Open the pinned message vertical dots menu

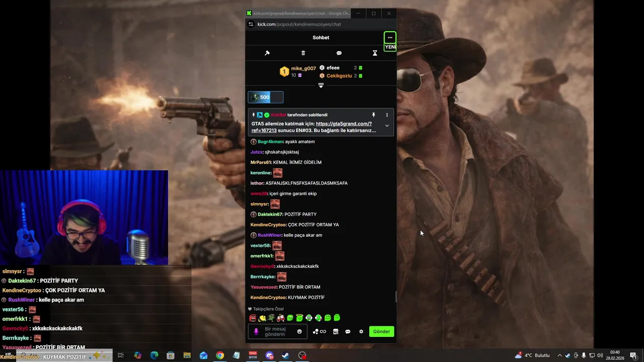(x=387, y=115)
